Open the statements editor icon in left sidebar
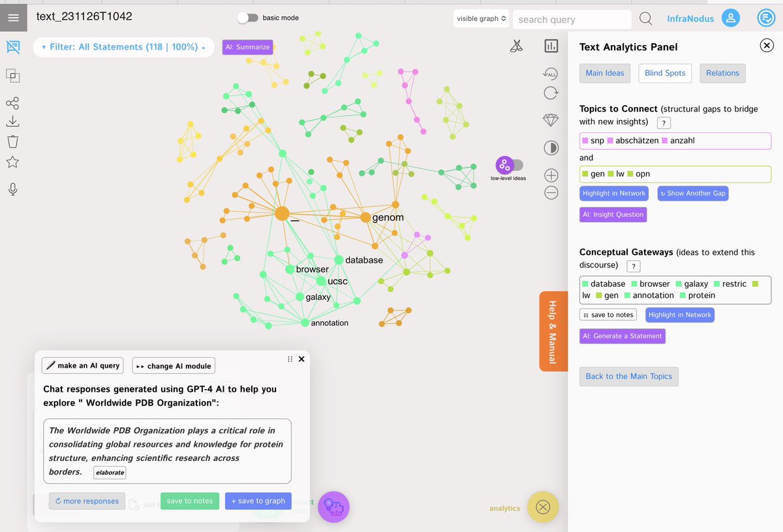 click(x=12, y=47)
